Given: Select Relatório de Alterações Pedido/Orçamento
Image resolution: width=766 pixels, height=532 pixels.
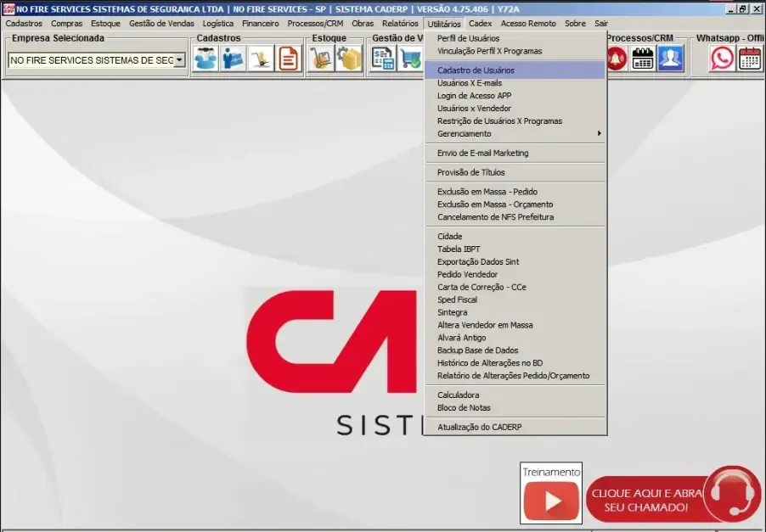Looking at the screenshot, I should click(515, 376).
